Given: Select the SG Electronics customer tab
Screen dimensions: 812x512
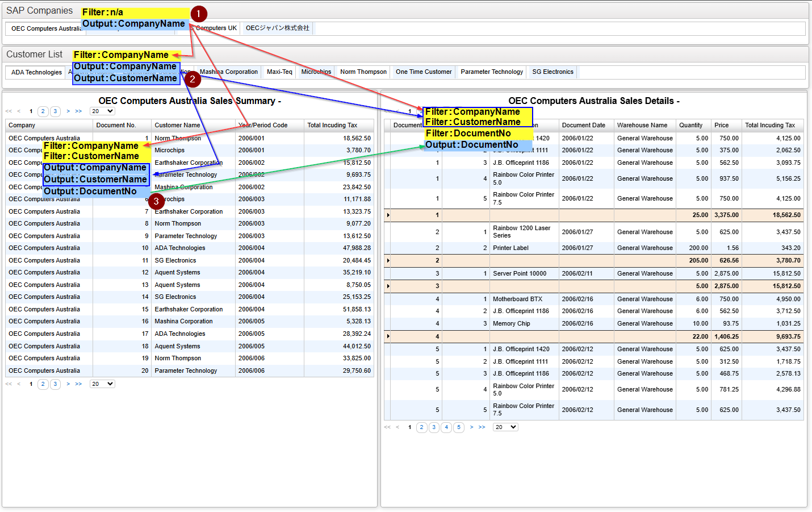Looking at the screenshot, I should [x=553, y=72].
